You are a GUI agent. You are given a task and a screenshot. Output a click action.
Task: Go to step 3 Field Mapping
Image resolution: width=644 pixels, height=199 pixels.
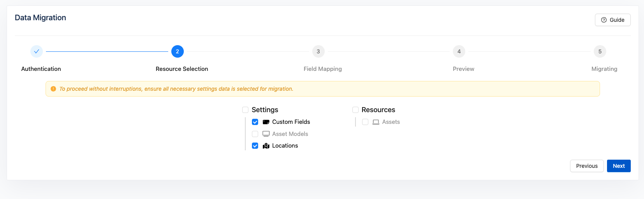pyautogui.click(x=318, y=51)
